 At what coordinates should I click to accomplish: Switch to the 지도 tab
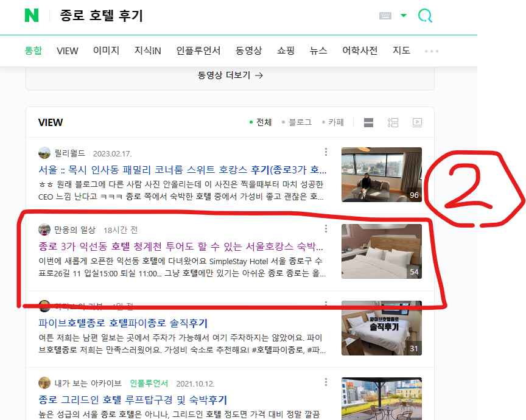pos(401,51)
